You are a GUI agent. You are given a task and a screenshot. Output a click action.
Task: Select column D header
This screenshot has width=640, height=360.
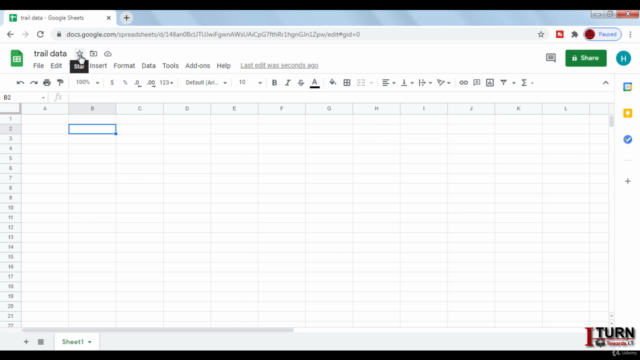click(x=187, y=109)
